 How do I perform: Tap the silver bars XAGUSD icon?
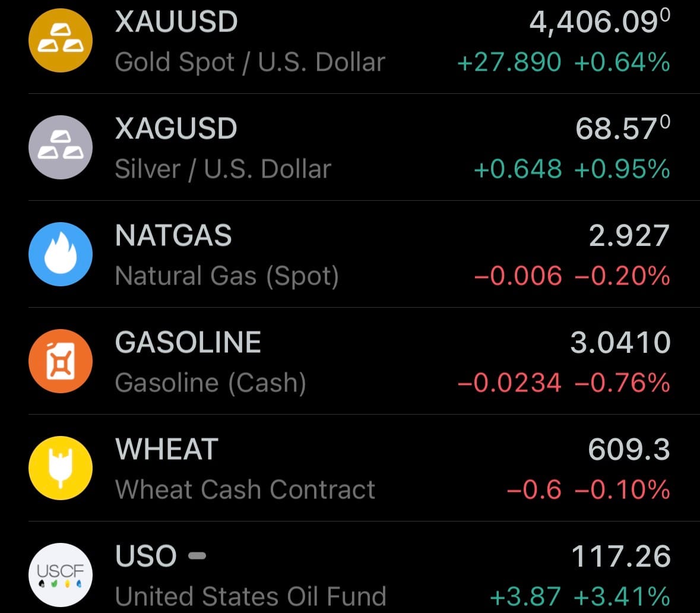click(61, 147)
